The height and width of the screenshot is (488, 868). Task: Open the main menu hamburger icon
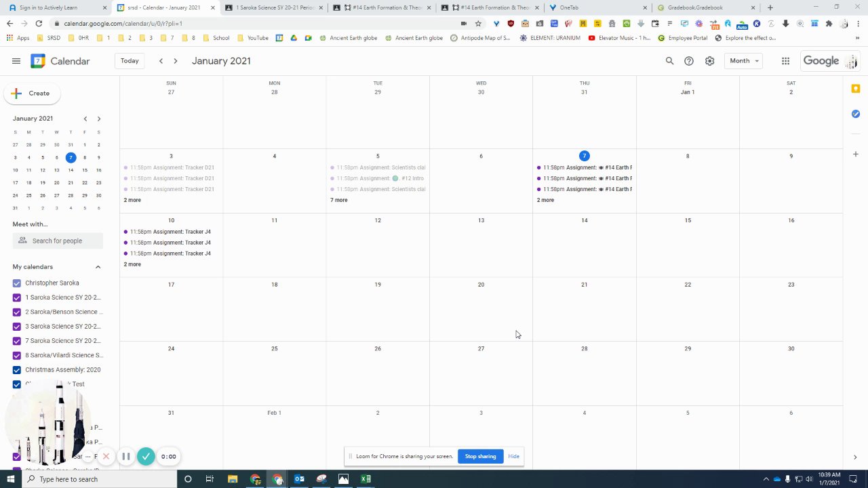tap(16, 61)
